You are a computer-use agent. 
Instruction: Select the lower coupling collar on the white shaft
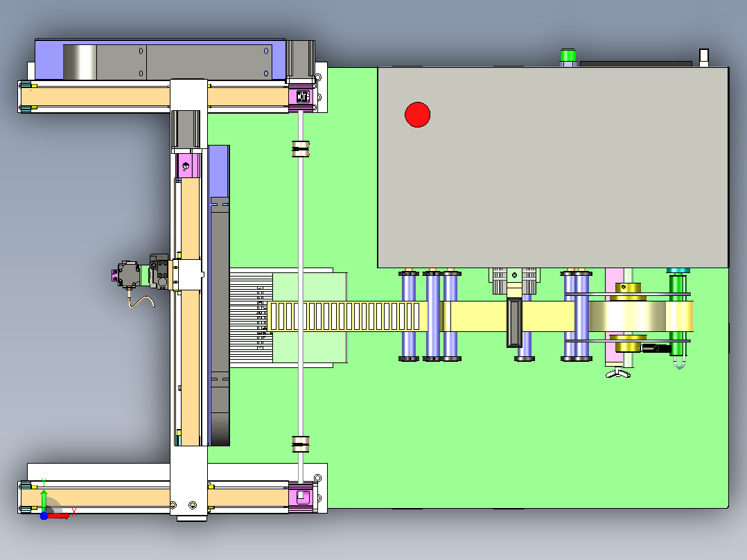coord(301,444)
